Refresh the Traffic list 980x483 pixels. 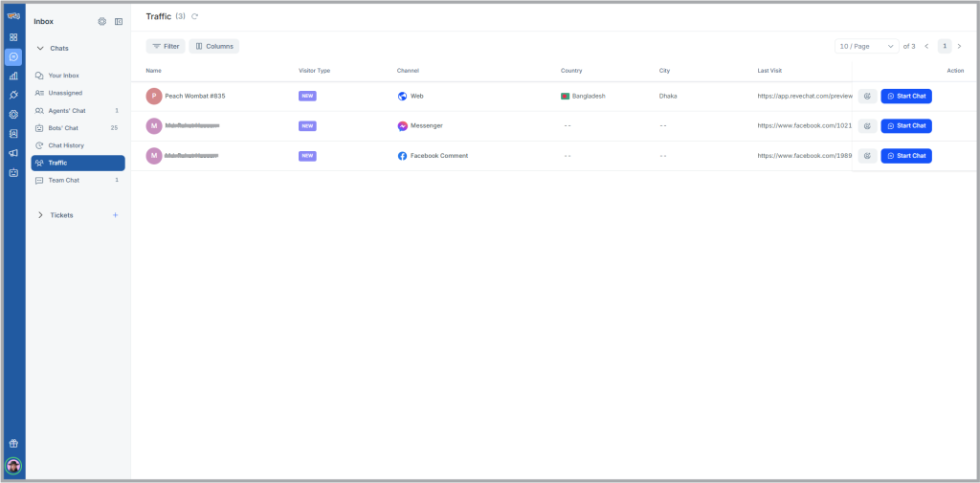(x=195, y=16)
